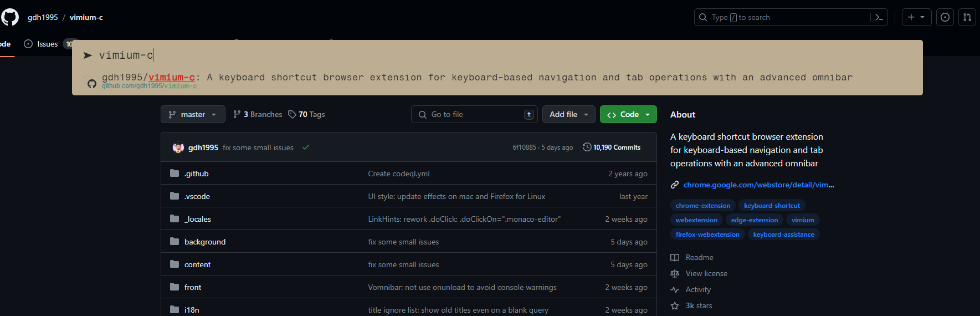Open the green Code dropdown button

(x=628, y=114)
